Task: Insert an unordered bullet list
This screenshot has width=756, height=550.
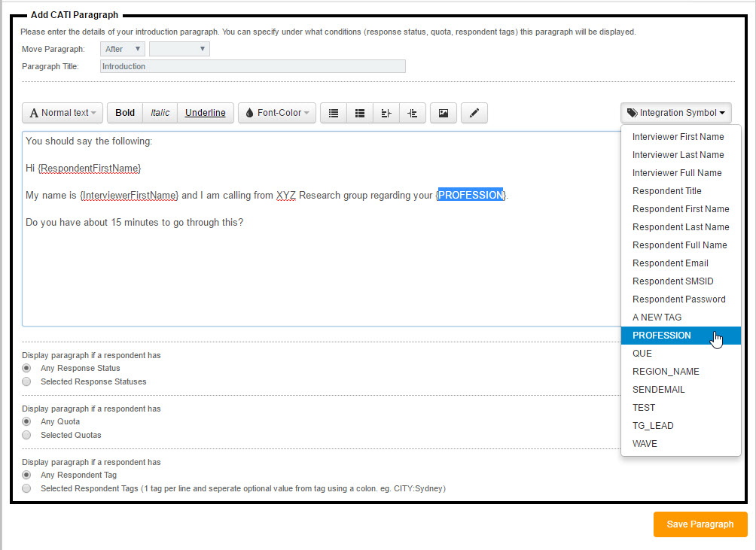Action: click(x=334, y=113)
